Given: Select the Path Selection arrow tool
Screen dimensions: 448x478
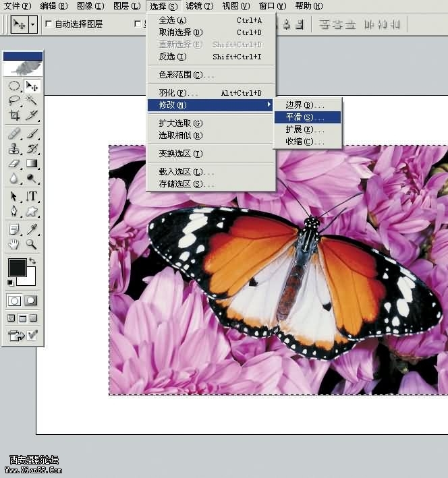Looking at the screenshot, I should (14, 196).
